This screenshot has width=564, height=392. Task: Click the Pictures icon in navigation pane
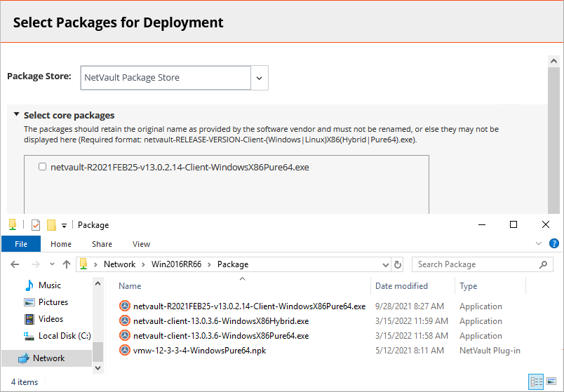29,302
